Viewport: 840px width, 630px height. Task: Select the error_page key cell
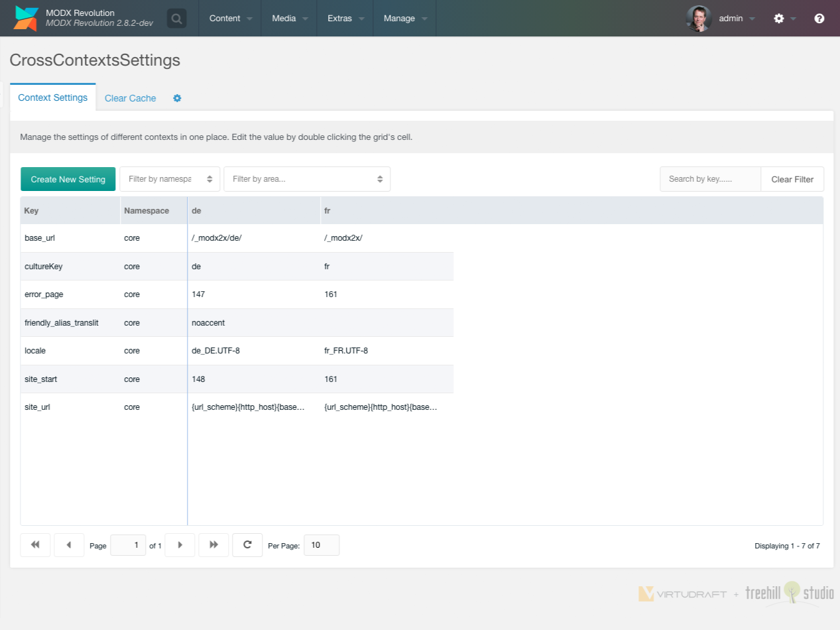coord(70,294)
